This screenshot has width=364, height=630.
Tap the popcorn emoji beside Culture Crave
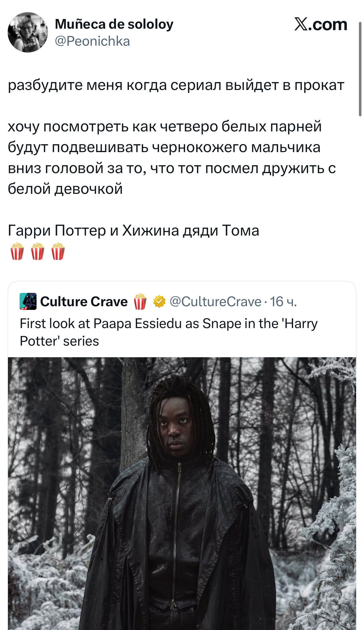pyautogui.click(x=140, y=301)
